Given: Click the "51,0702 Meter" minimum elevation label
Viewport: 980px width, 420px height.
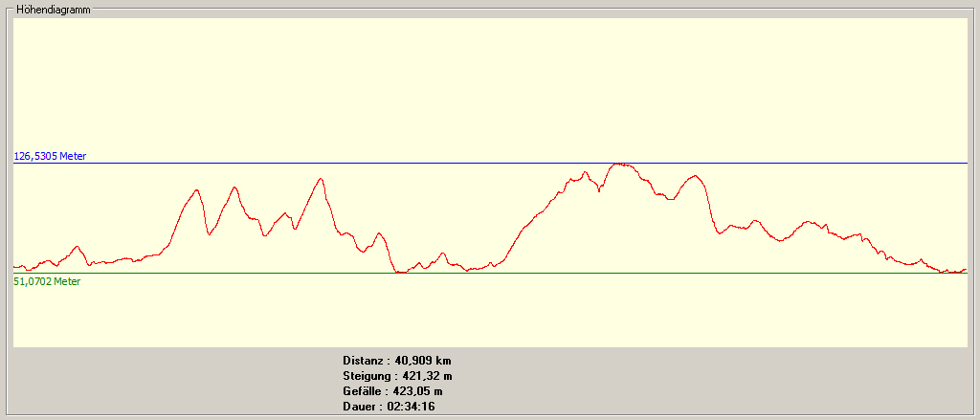Looking at the screenshot, I should coord(47,281).
